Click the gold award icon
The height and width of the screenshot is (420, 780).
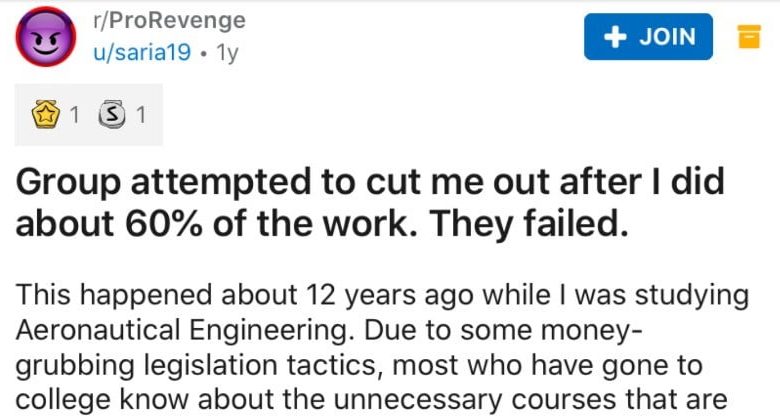coord(43,116)
